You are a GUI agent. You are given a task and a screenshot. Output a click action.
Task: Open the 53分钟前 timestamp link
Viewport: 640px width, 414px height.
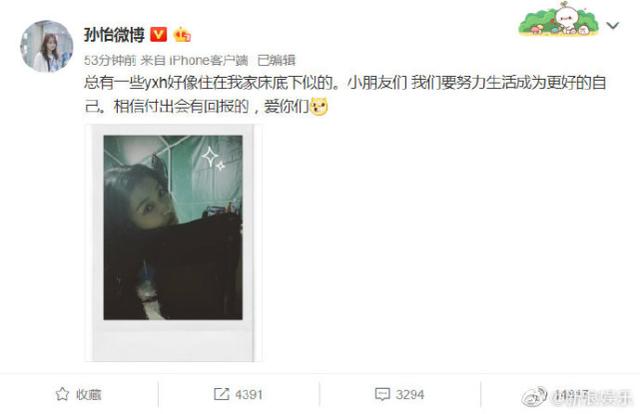[110, 60]
